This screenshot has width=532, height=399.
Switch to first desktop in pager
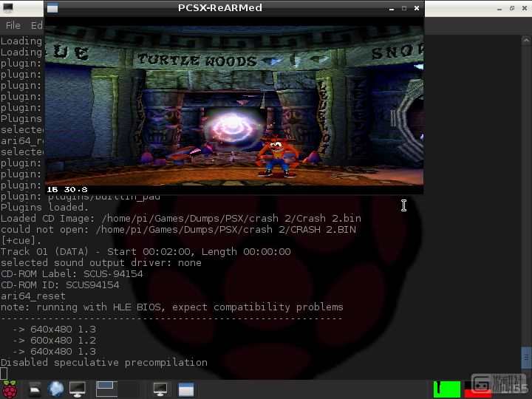tap(106, 389)
